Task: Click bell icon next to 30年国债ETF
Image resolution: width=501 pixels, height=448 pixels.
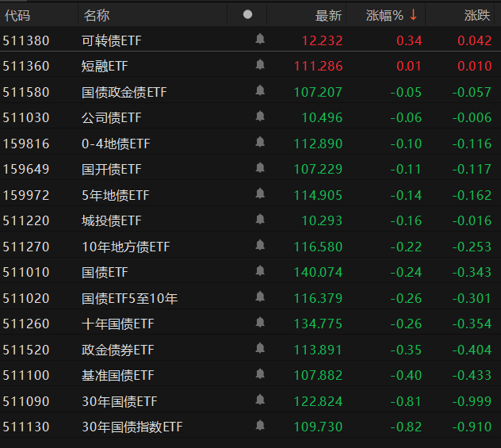Action: pyautogui.click(x=260, y=400)
